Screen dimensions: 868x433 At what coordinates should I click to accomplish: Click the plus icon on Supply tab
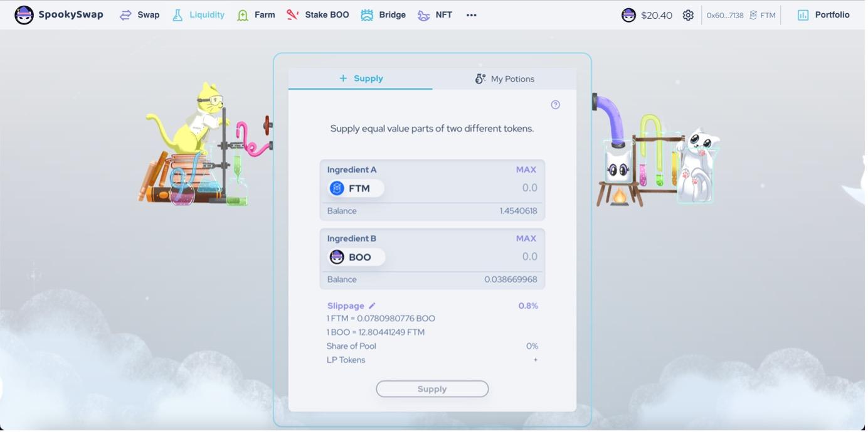(x=343, y=78)
